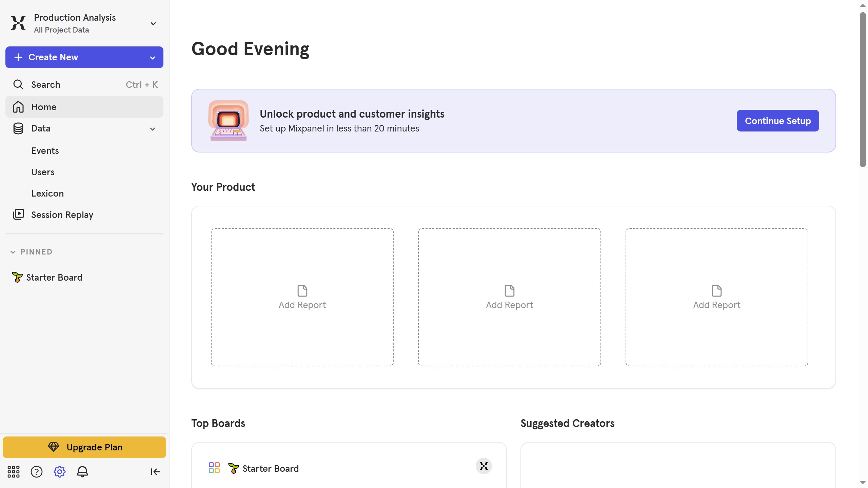Click the "Your Product" heading
Image resolution: width=868 pixels, height=488 pixels.
pyautogui.click(x=223, y=187)
